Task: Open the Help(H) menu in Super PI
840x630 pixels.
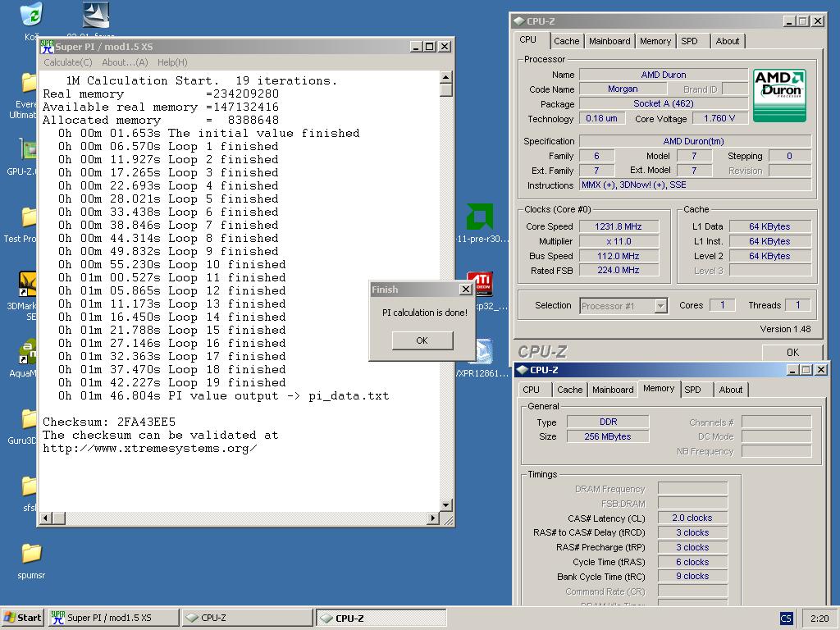Action: click(172, 62)
